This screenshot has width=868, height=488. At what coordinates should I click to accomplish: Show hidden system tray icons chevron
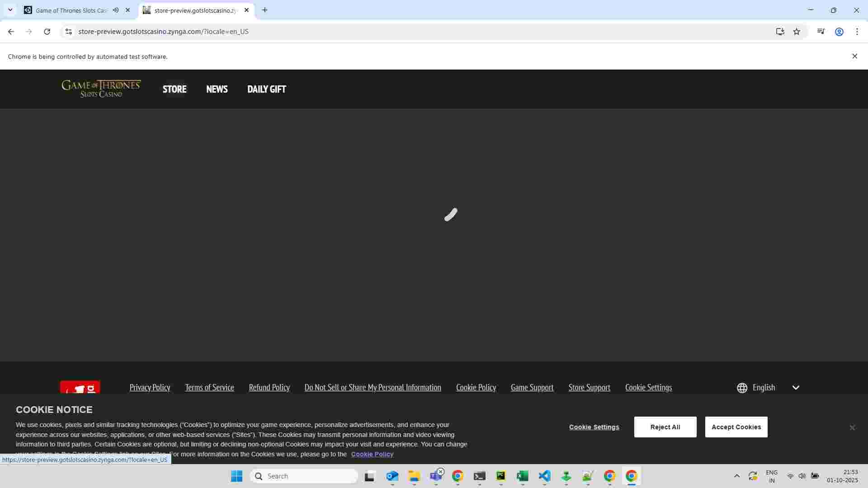[736, 476]
